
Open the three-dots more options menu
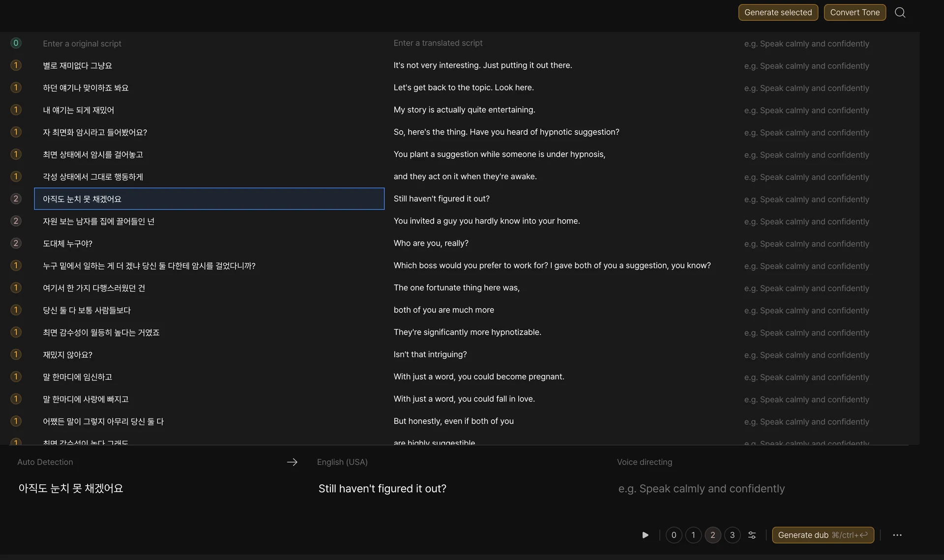897,535
